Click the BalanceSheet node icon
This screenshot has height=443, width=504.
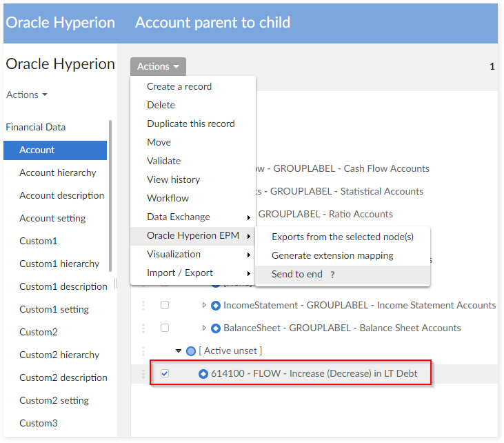pyautogui.click(x=215, y=328)
